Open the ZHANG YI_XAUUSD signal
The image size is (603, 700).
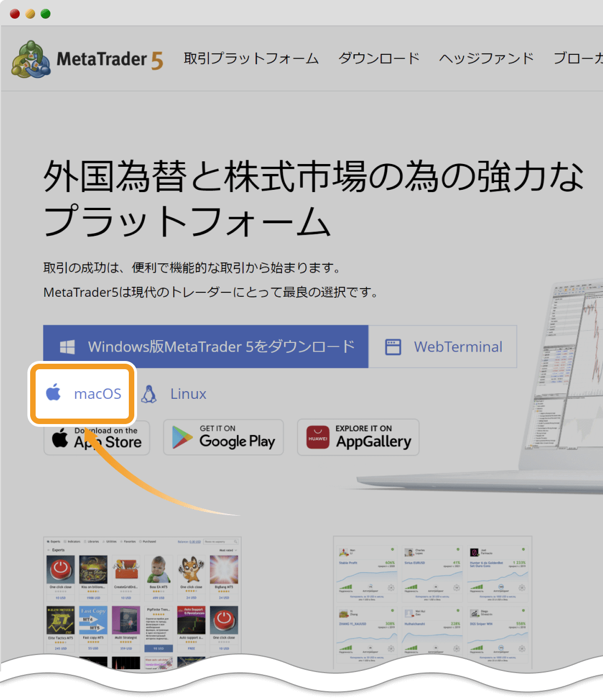tap(352, 624)
